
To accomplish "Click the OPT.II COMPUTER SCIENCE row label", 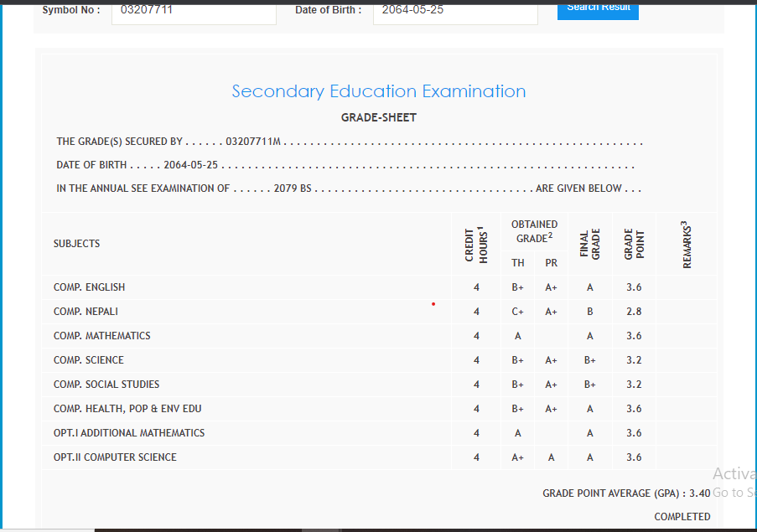I will pyautogui.click(x=115, y=457).
